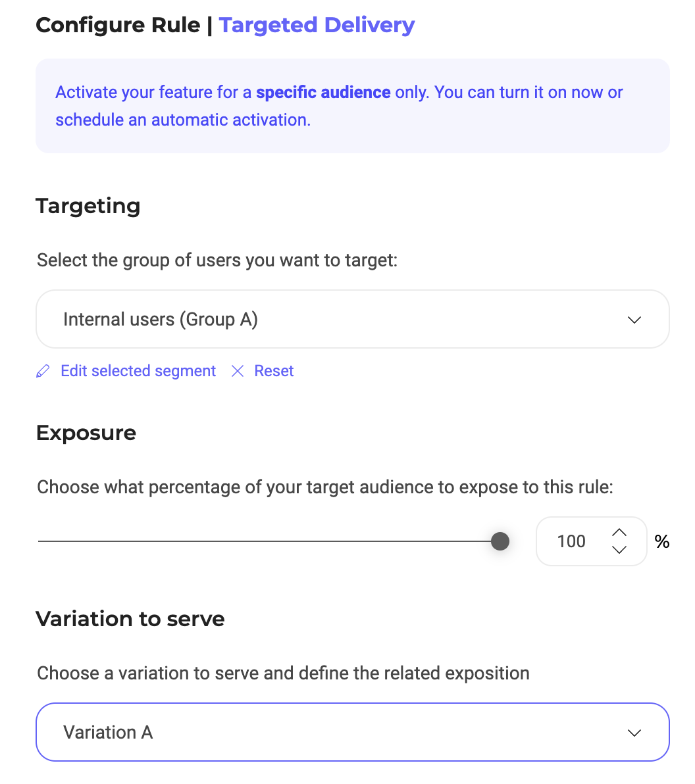695x784 pixels.
Task: Expand the chevron on the target group selector
Action: (x=634, y=320)
